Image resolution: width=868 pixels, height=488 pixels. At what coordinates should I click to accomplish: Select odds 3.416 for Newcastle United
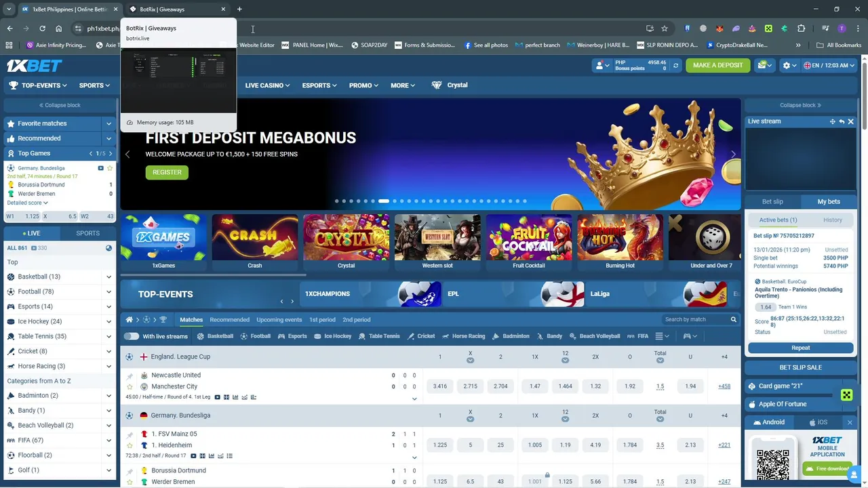point(440,386)
